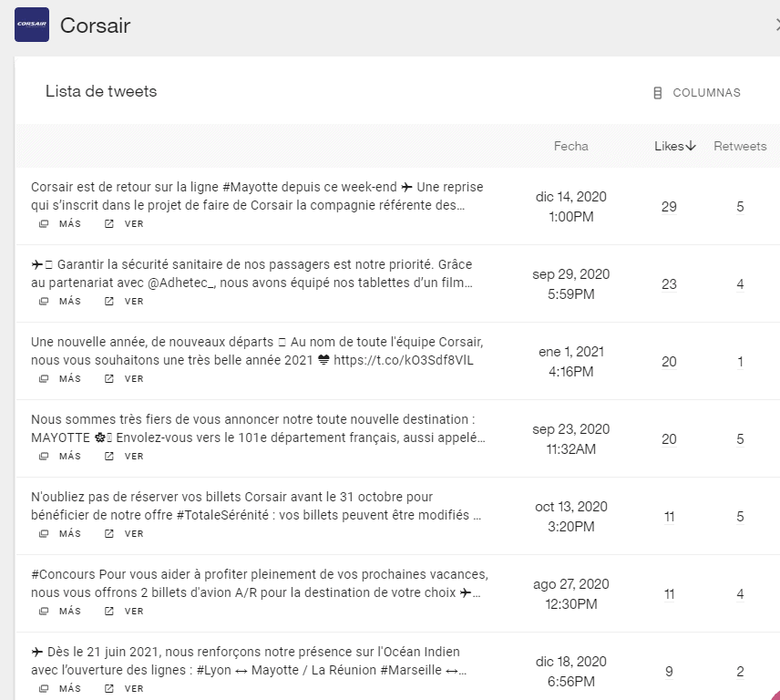Open VER for the Océan Indien tweet

click(x=124, y=688)
